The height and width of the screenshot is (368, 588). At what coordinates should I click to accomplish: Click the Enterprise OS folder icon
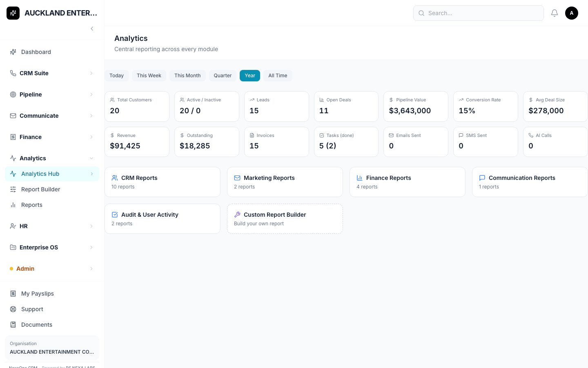coord(13,247)
